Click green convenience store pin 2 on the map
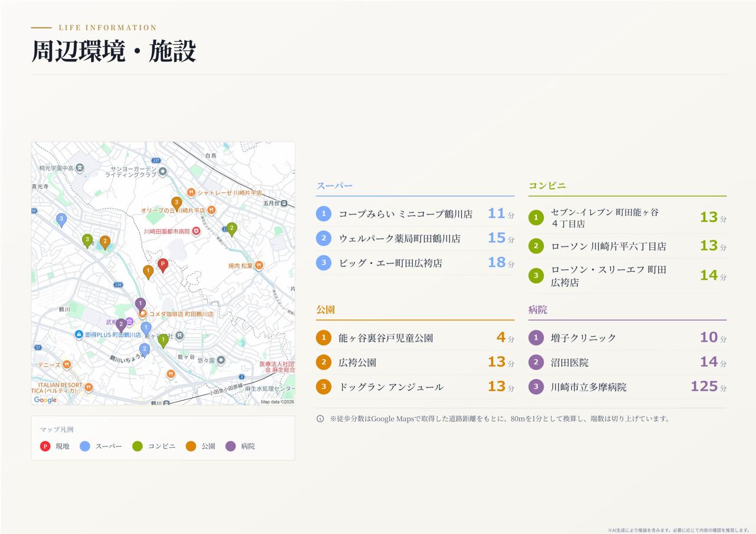Screen dimensions: 756x534 pyautogui.click(x=232, y=229)
